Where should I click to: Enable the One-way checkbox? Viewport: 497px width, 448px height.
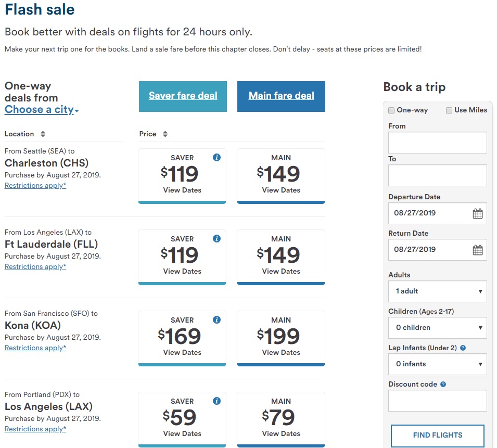(391, 110)
